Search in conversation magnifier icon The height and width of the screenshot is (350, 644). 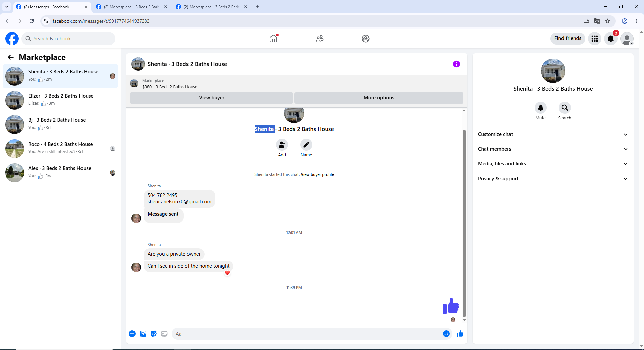565,108
